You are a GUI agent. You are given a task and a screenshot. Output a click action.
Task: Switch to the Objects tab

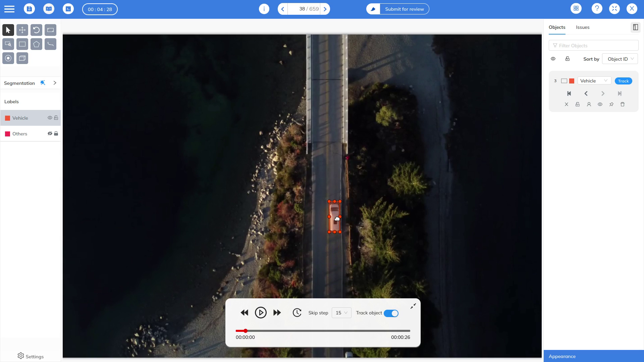(557, 27)
